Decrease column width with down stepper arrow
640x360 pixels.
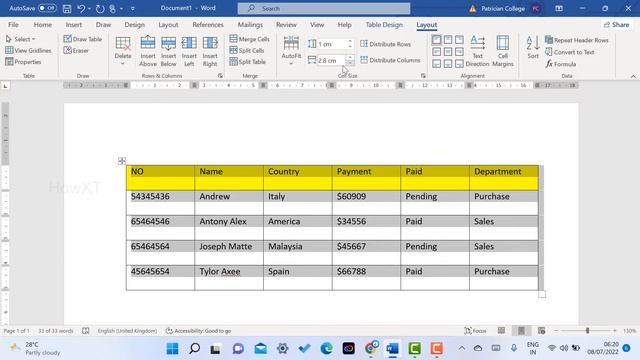350,63
